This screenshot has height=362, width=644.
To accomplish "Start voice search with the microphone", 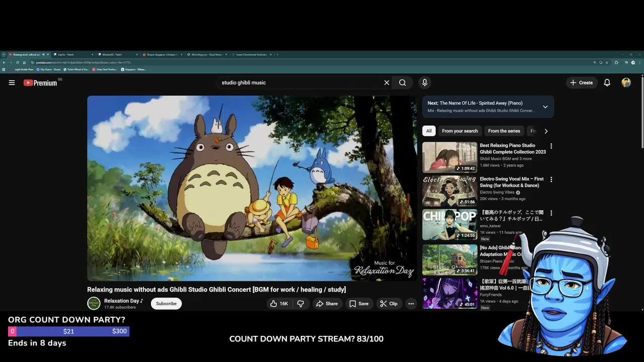I will pos(425,82).
